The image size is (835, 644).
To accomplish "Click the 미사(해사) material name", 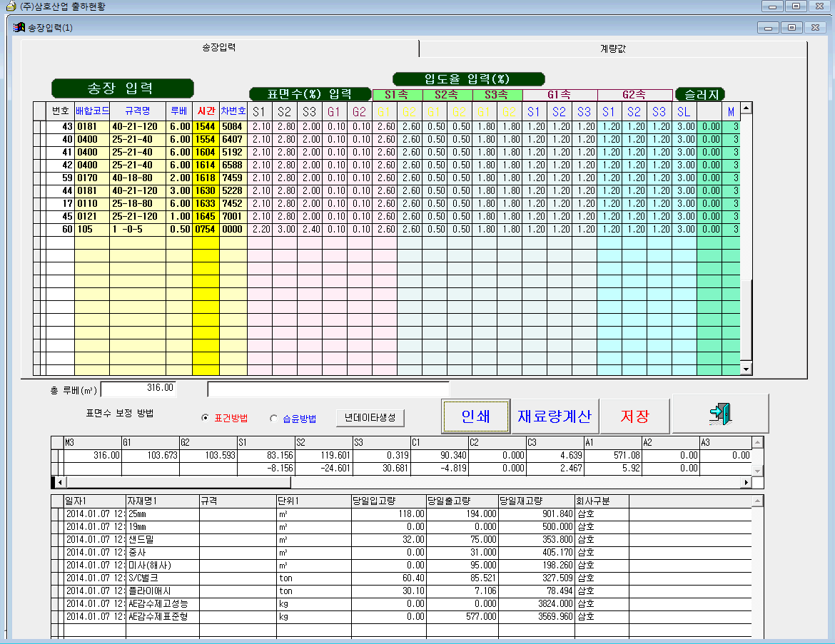I will tap(163, 565).
